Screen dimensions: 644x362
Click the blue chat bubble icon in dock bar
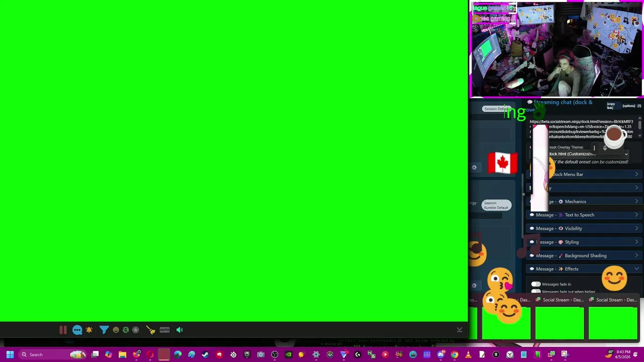[77, 330]
